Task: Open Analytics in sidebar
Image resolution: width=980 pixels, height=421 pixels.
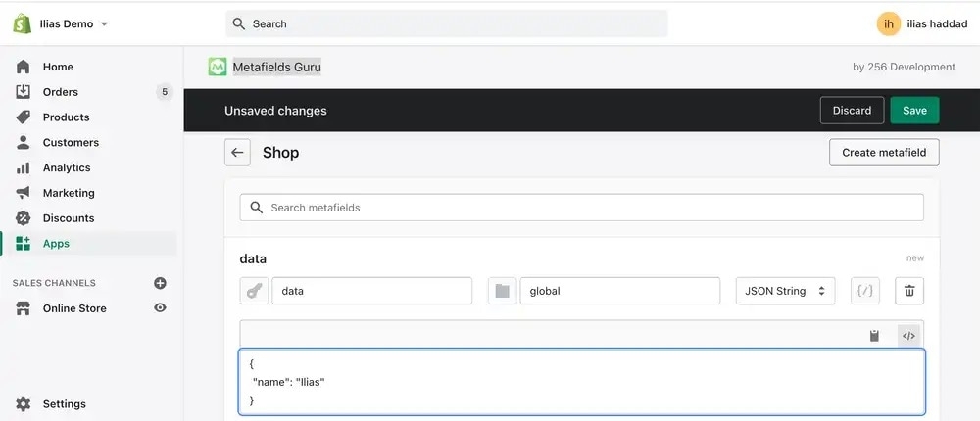Action: point(67,167)
